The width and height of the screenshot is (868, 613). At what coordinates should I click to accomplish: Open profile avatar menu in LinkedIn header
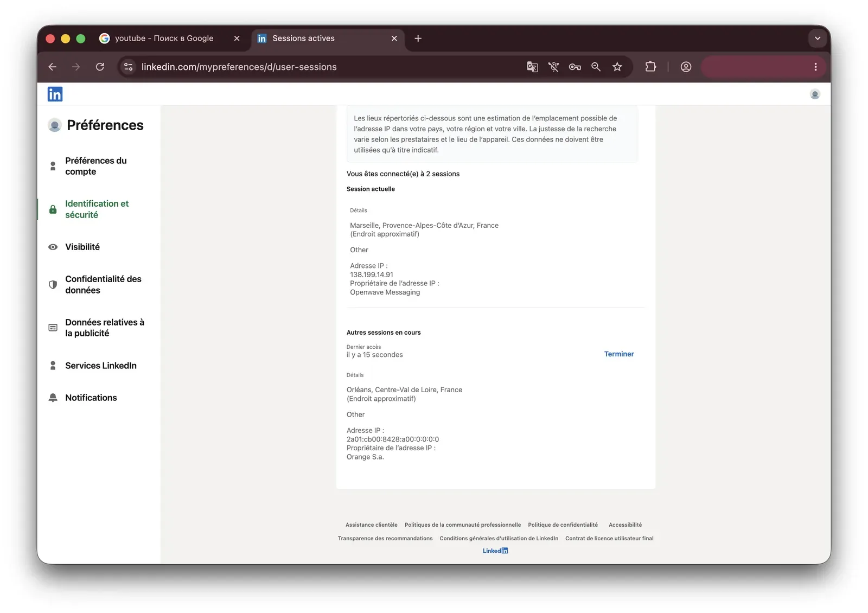pos(815,94)
